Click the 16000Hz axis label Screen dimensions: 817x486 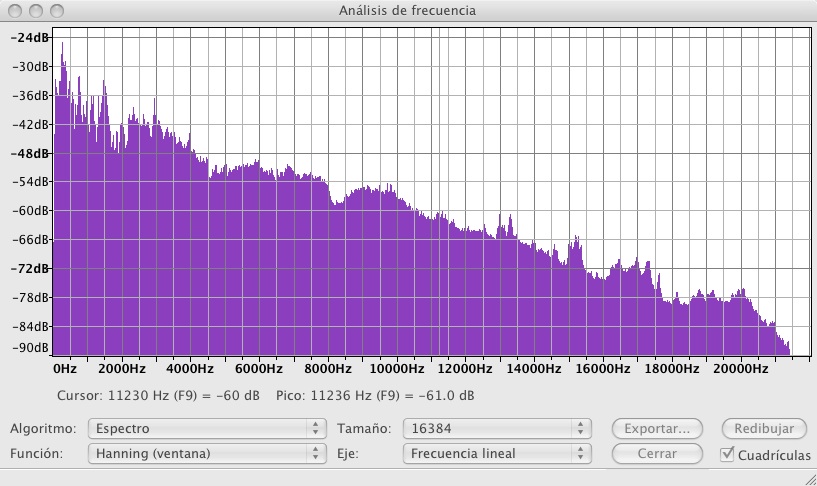pos(603,369)
